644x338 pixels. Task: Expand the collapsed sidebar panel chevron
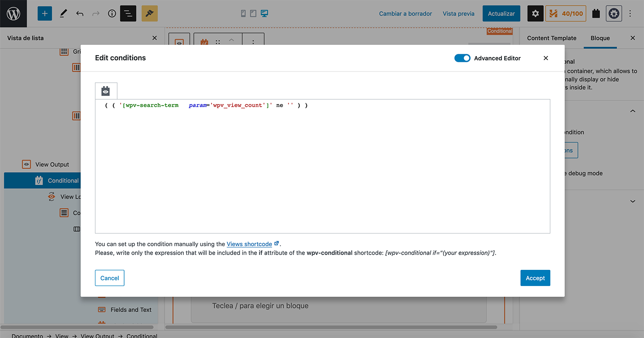click(x=632, y=201)
